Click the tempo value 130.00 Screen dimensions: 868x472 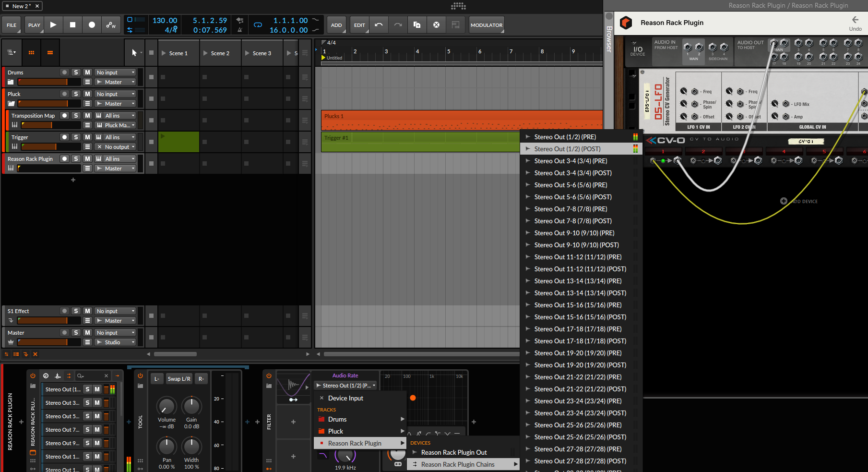(165, 21)
